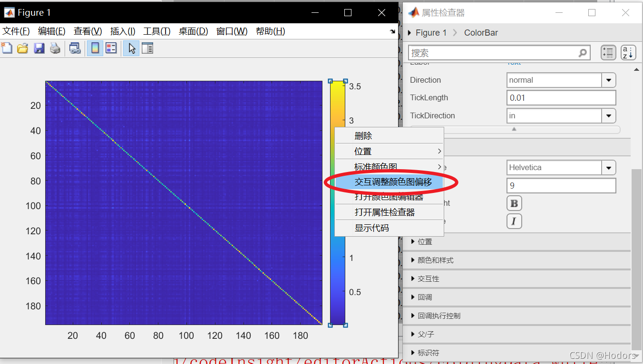Select the edit plot arrow tool
The image size is (643, 364).
click(x=131, y=48)
